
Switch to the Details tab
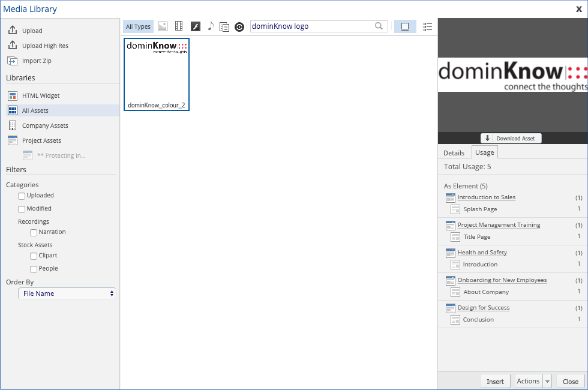coord(454,152)
